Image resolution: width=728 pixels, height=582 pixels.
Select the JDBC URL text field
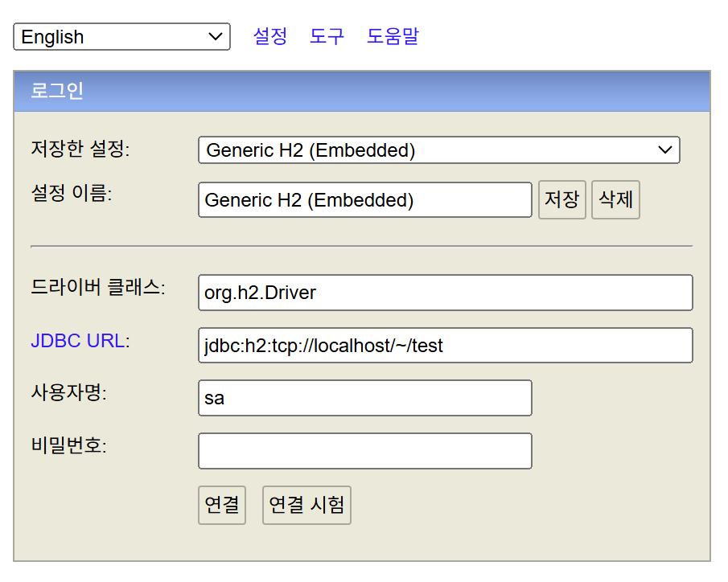[x=445, y=345]
